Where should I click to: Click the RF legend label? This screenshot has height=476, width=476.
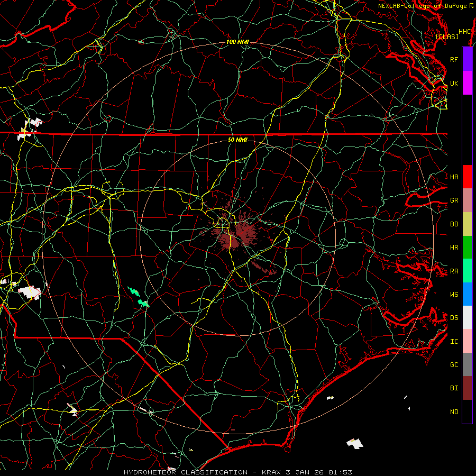pos(454,59)
